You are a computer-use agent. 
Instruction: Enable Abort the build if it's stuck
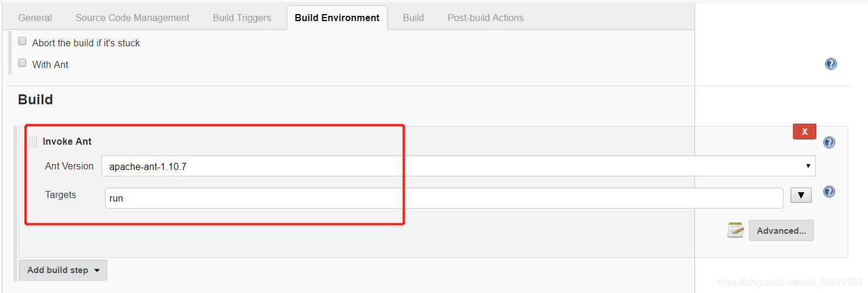click(22, 42)
